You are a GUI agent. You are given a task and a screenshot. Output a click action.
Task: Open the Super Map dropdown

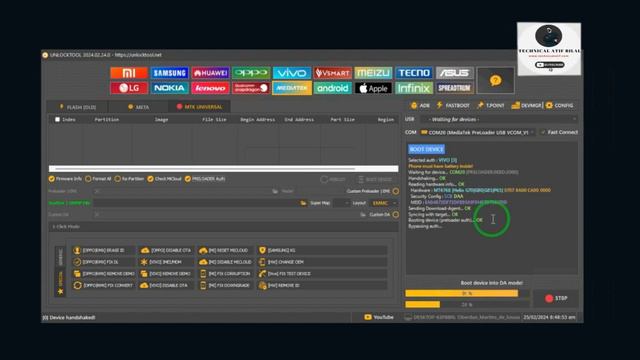coord(341,203)
